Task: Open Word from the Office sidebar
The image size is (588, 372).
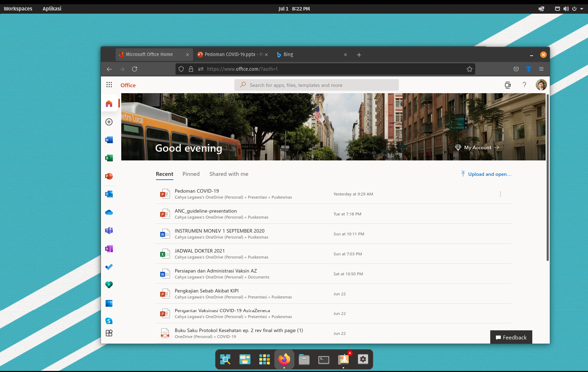Action: pos(109,140)
